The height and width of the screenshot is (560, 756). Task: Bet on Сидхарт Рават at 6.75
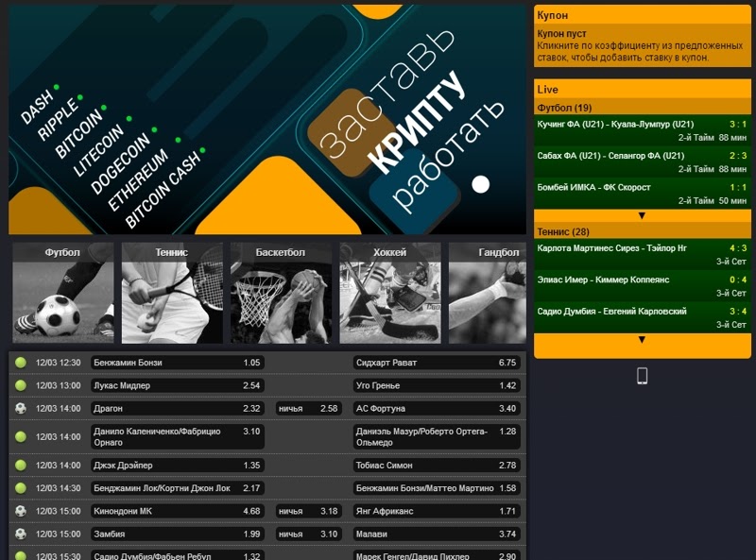click(436, 363)
